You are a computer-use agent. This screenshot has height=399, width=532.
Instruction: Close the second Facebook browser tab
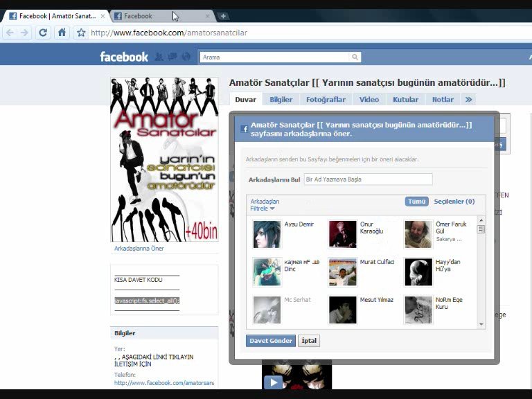[x=208, y=16]
